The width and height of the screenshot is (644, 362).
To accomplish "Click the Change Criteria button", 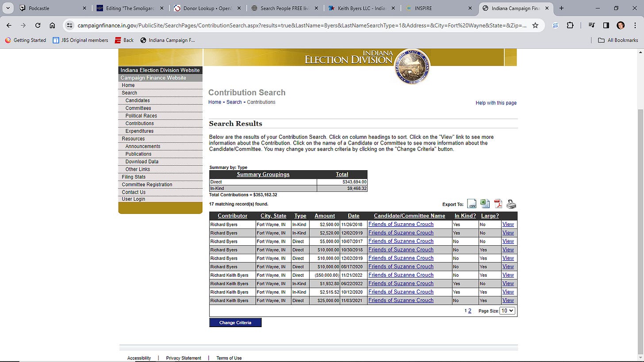I will (x=235, y=323).
